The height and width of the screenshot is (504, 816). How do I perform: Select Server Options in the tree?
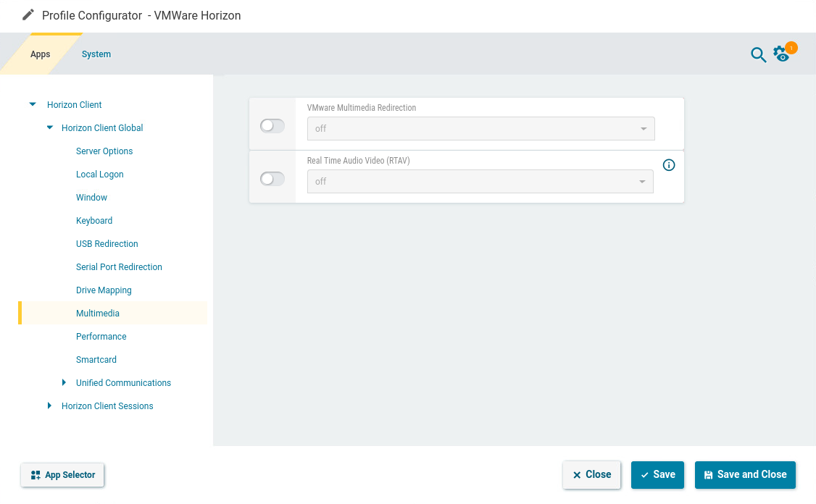(x=104, y=151)
